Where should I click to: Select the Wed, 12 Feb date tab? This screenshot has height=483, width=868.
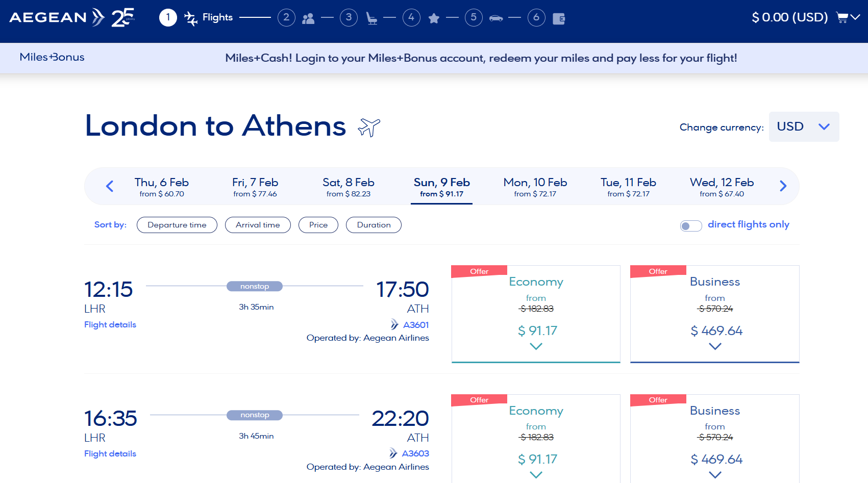tap(722, 187)
